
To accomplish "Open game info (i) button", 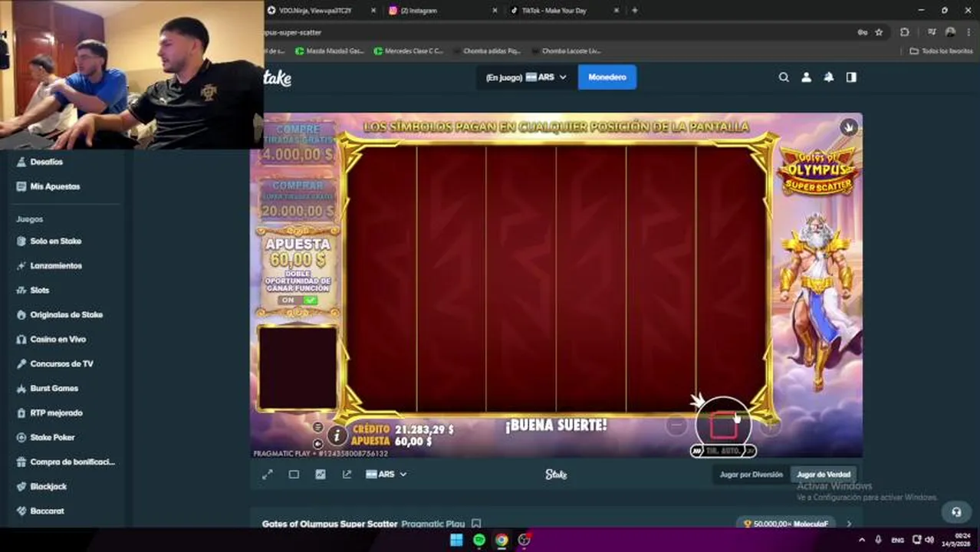I will click(x=337, y=435).
